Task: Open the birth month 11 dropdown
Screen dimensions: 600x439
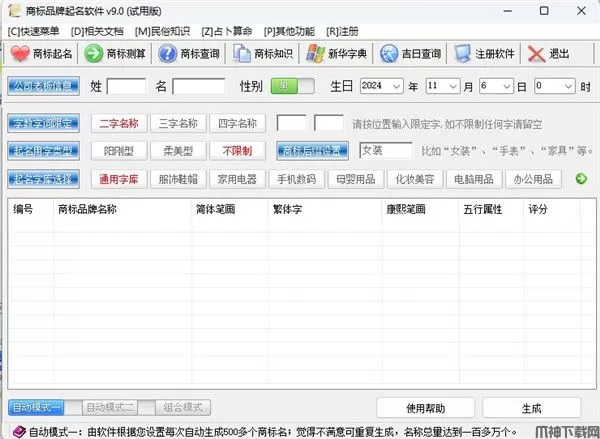Action: pos(453,86)
